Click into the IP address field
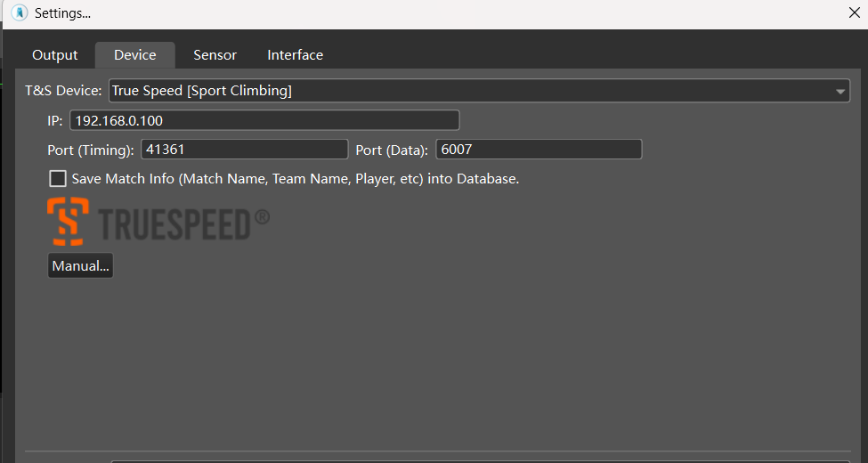 [264, 120]
